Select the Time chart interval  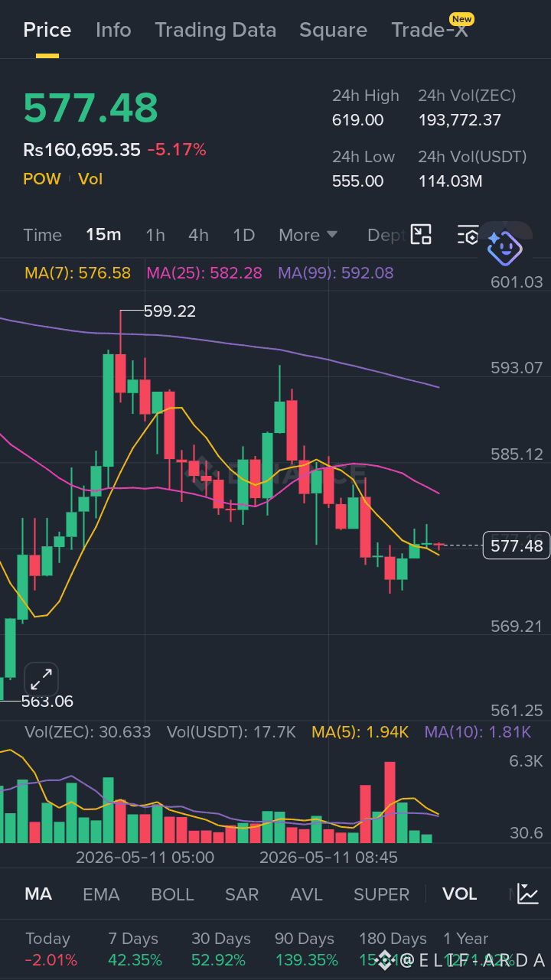pos(42,235)
